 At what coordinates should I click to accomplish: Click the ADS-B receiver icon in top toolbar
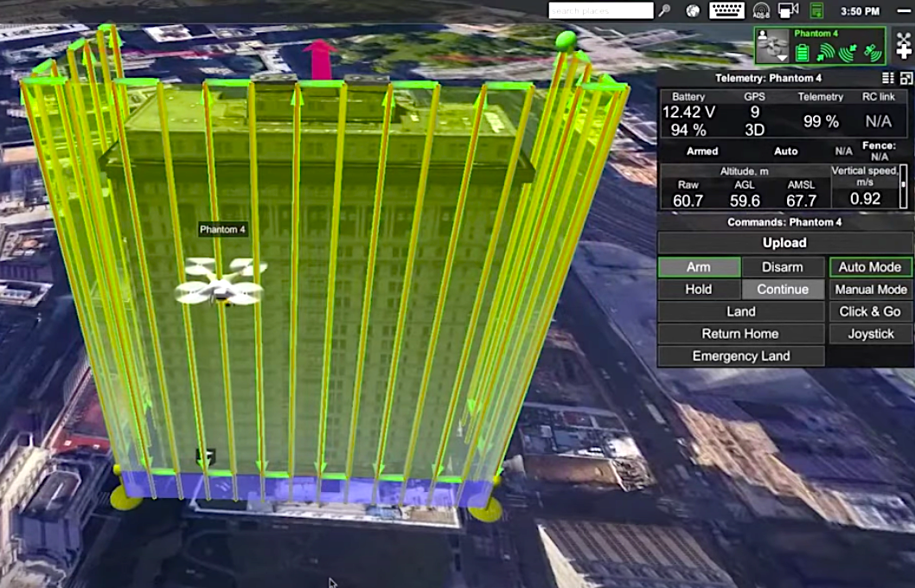762,10
